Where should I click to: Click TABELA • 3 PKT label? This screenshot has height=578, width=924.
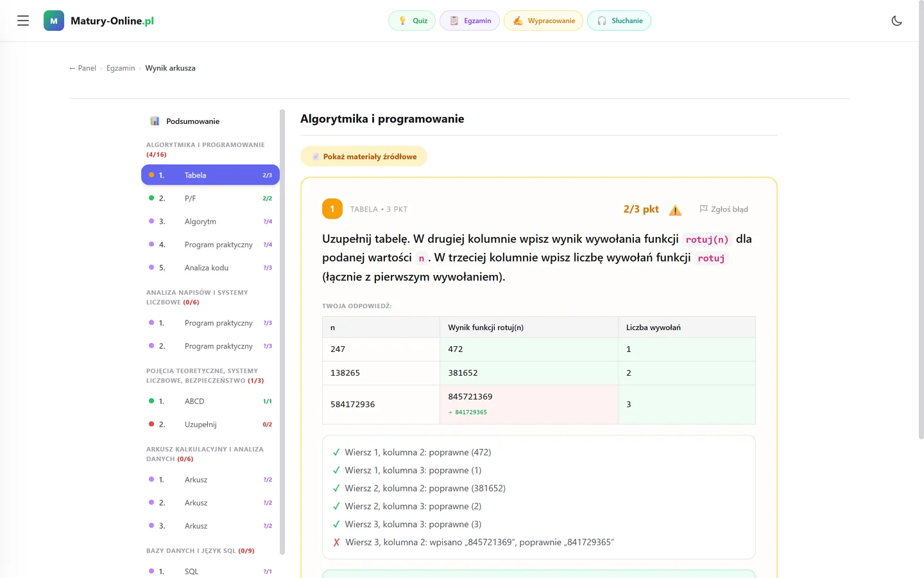point(379,209)
